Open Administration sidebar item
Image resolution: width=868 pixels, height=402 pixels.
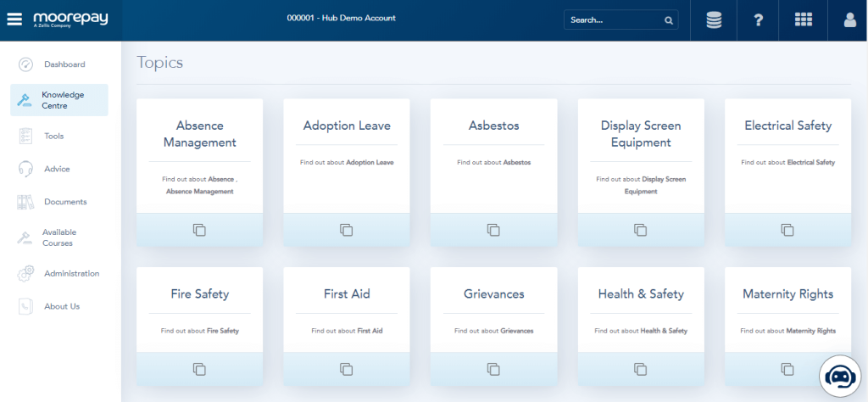(71, 274)
